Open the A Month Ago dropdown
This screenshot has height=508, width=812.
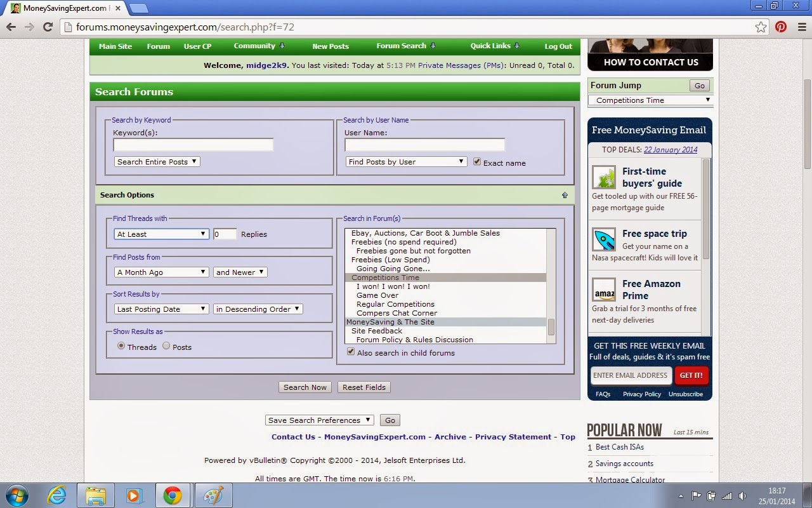[x=162, y=272]
